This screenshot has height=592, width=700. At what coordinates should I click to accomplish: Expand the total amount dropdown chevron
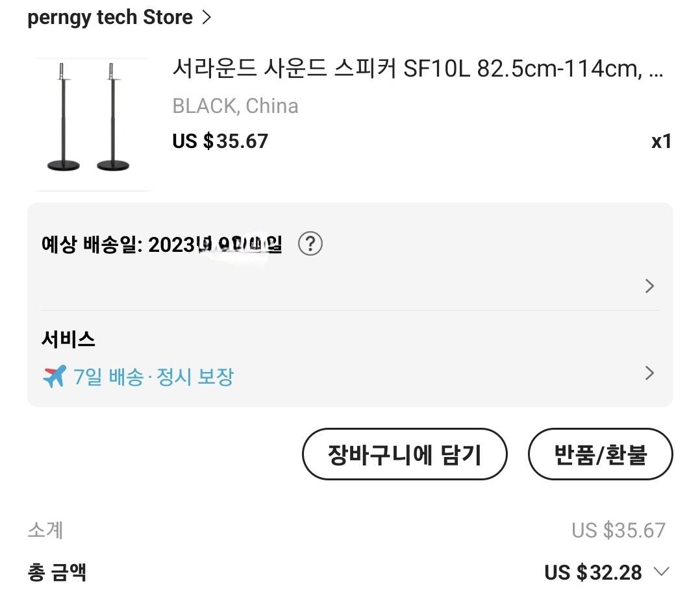661,572
